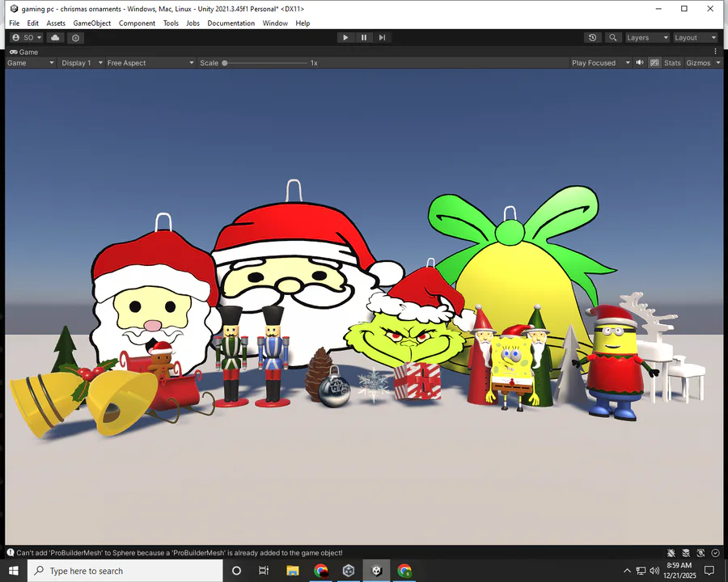Open the network status tray icon

click(641, 571)
